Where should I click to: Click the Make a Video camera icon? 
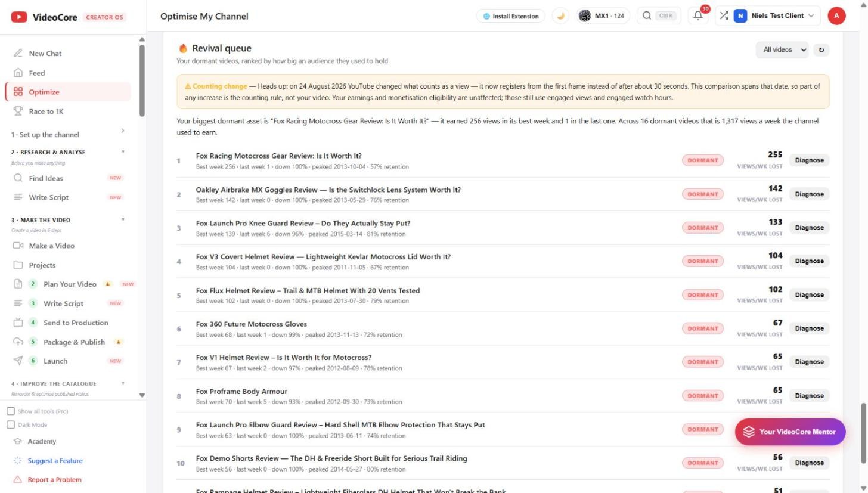click(18, 246)
